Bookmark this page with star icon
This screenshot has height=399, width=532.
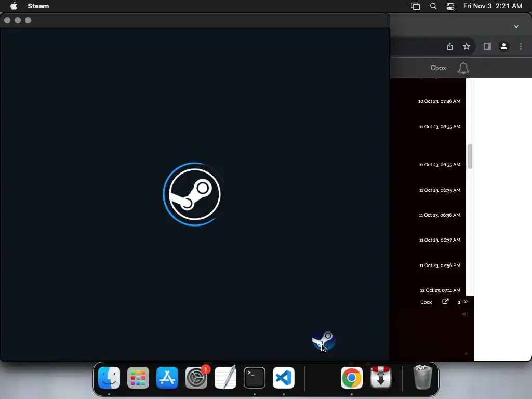coord(467,46)
